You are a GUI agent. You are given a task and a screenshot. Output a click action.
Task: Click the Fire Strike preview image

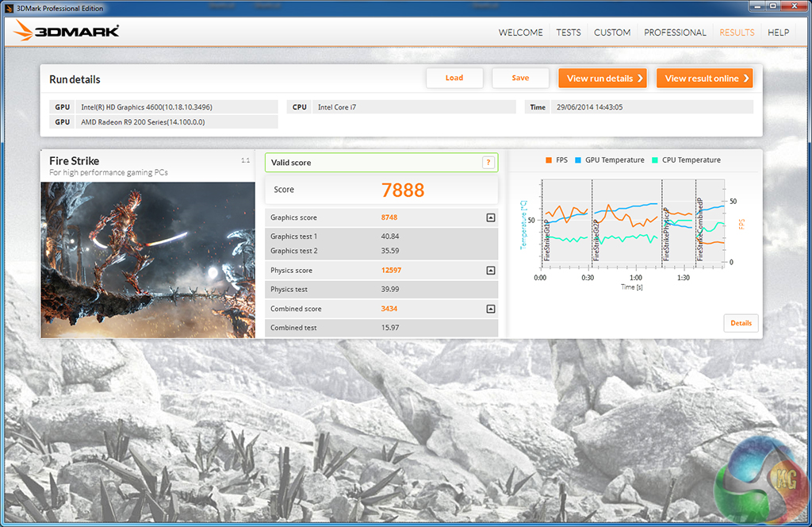tap(147, 260)
